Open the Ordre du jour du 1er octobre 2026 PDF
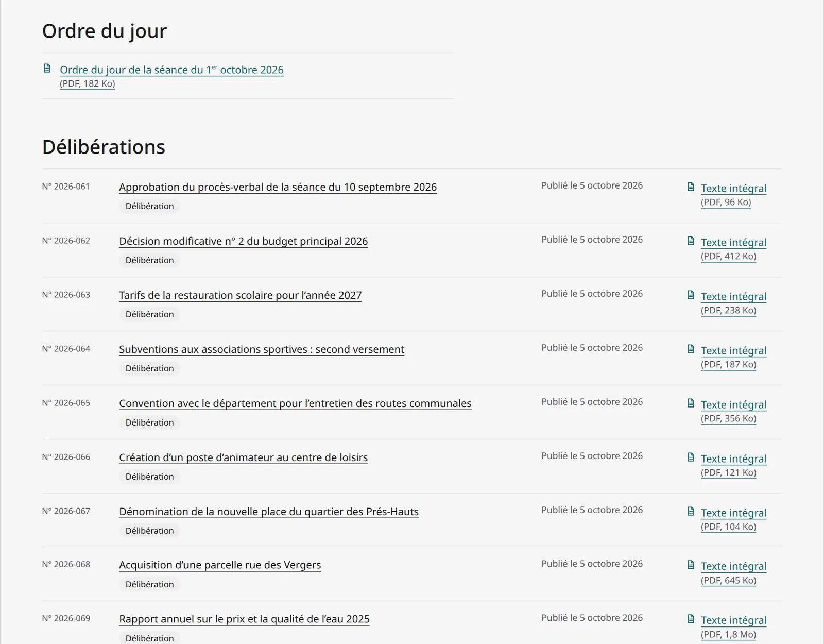This screenshot has height=644, width=824. point(171,70)
